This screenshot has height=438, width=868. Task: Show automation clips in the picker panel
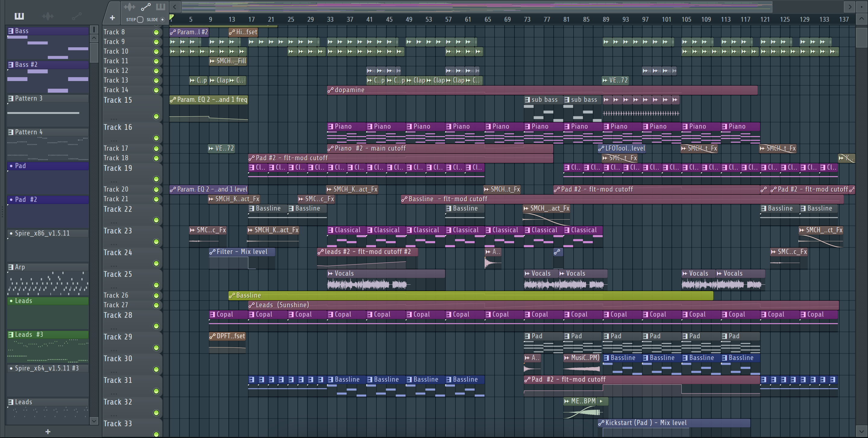[x=77, y=16]
